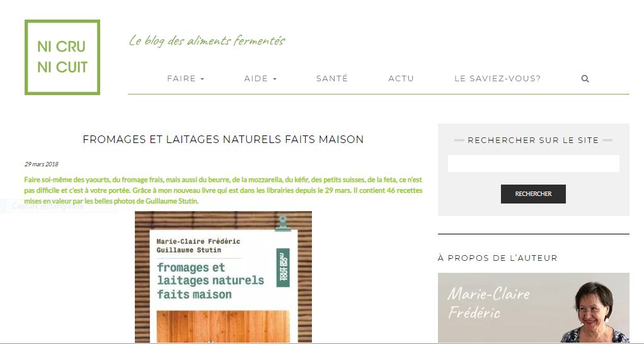
Task: Click the RECHERCHER button
Action: pos(533,194)
